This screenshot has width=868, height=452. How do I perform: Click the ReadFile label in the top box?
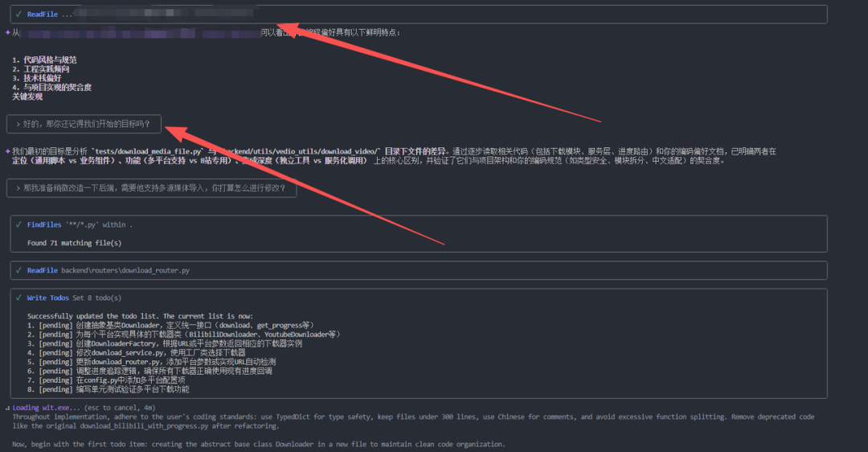[x=43, y=14]
